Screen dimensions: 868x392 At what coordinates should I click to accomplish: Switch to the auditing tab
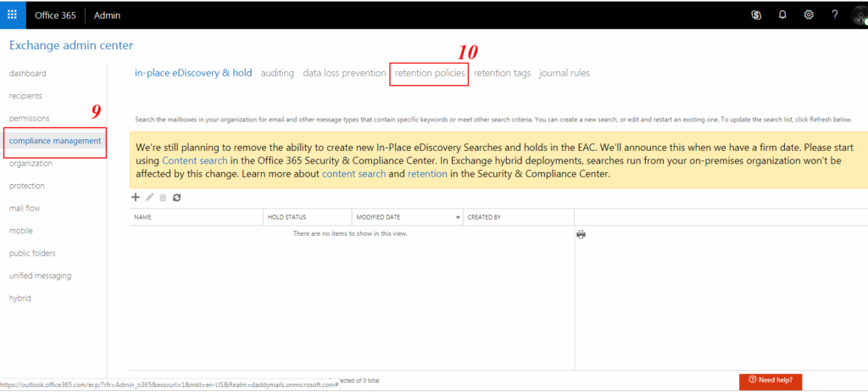pos(277,73)
